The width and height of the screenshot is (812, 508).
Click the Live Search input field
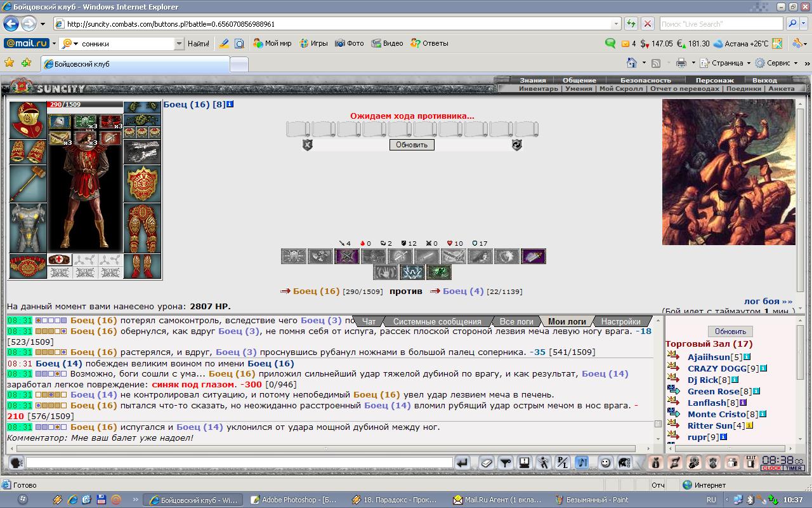721,24
